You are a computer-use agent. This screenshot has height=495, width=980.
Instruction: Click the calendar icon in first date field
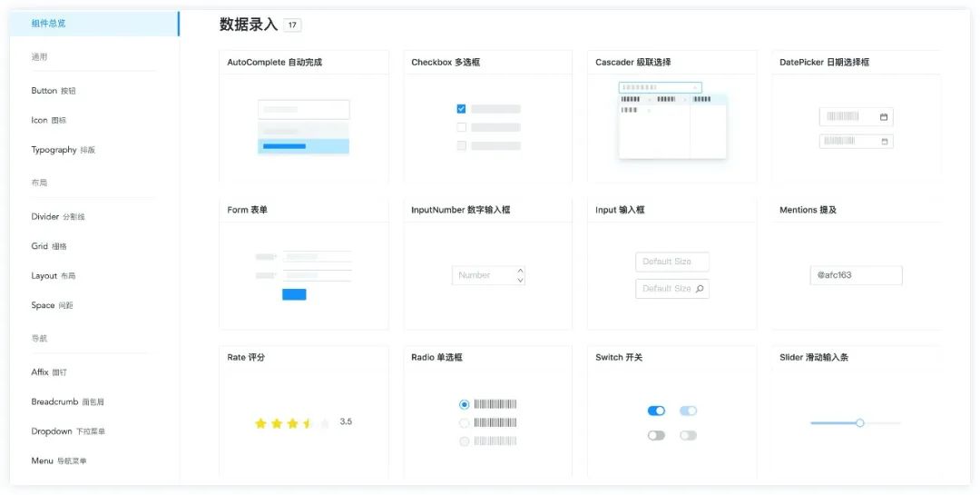[884, 117]
